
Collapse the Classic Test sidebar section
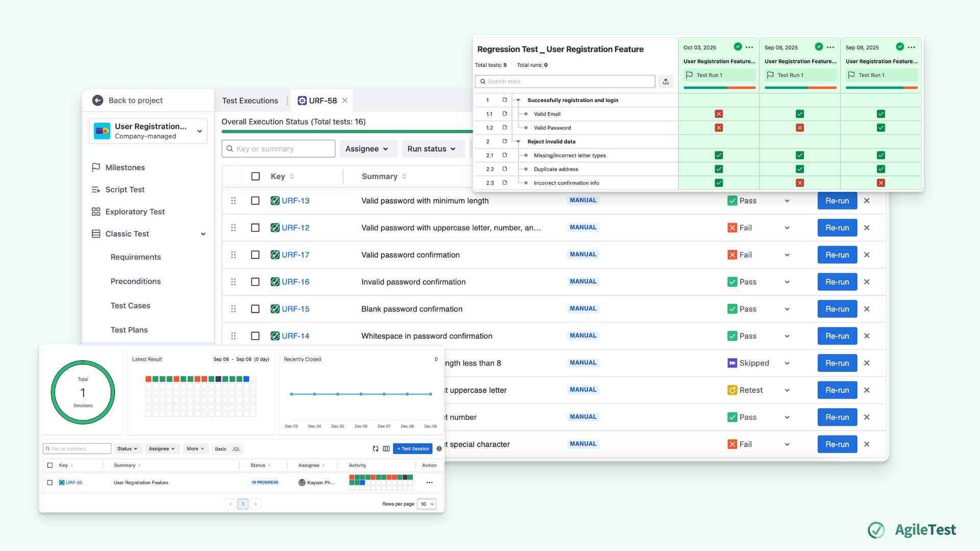203,234
